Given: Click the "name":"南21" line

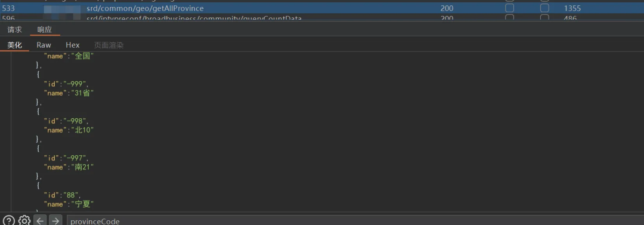Looking at the screenshot, I should (x=69, y=168).
